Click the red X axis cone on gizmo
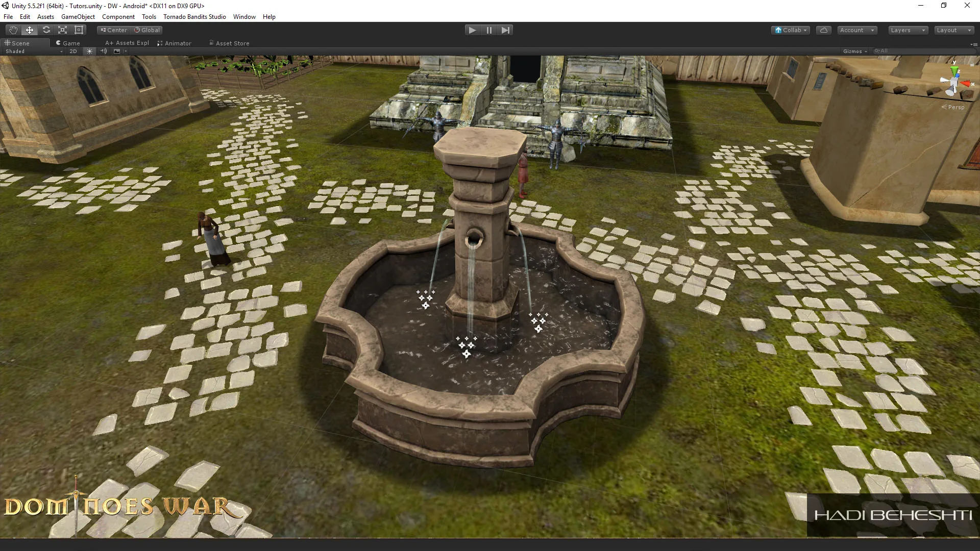Image resolution: width=980 pixels, height=551 pixels. tap(966, 84)
